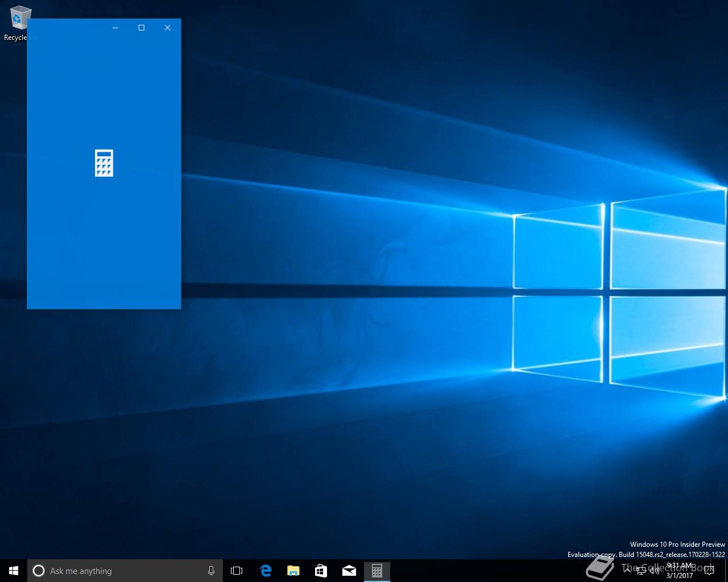Screen dimensions: 728x582
Task: Show hidden system tray icons
Action: pyautogui.click(x=627, y=571)
